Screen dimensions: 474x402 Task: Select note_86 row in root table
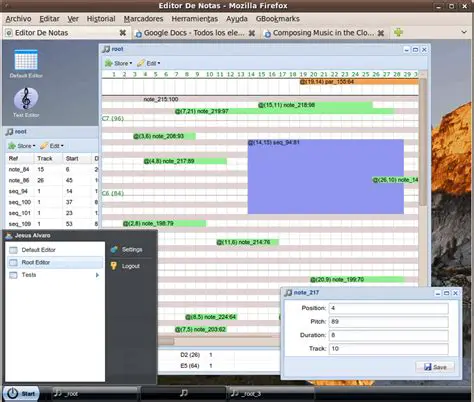tap(52, 180)
